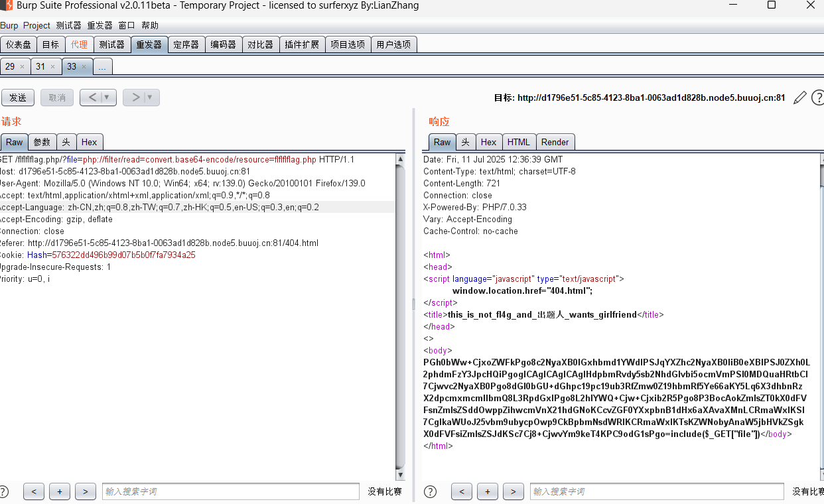
Task: Select the response 头 tab
Action: [466, 142]
